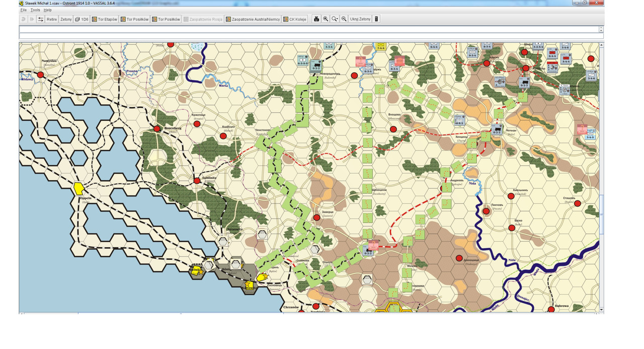This screenshot has width=644, height=349.
Task: Click the Lublinitz city red dot
Action: pyautogui.click(x=197, y=180)
